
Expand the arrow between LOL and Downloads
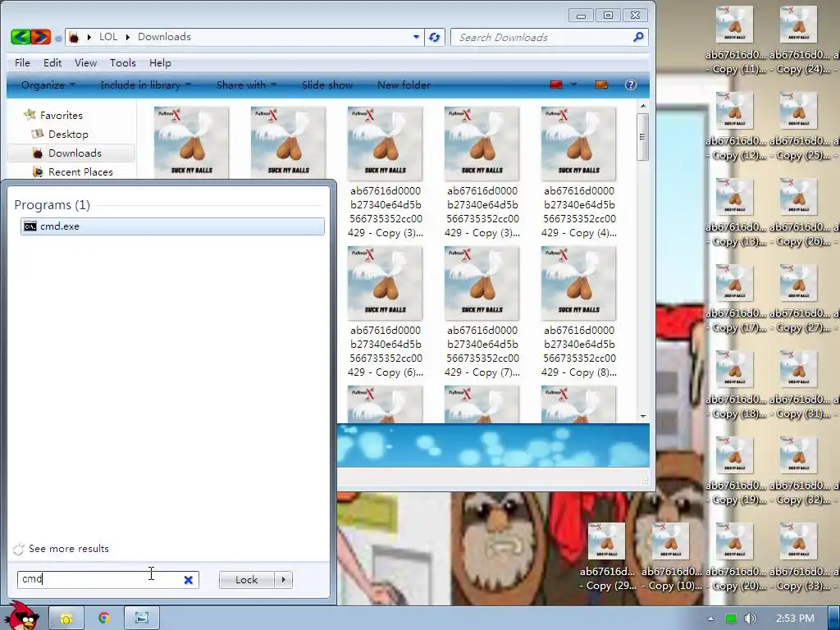coord(128,37)
